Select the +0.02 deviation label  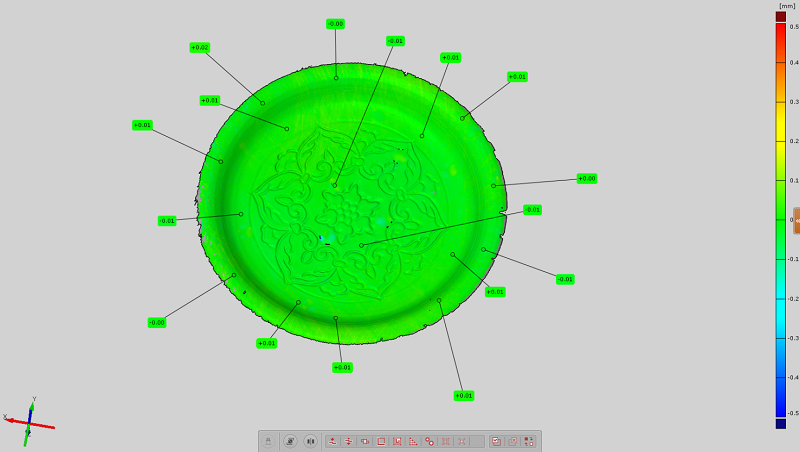pyautogui.click(x=199, y=47)
